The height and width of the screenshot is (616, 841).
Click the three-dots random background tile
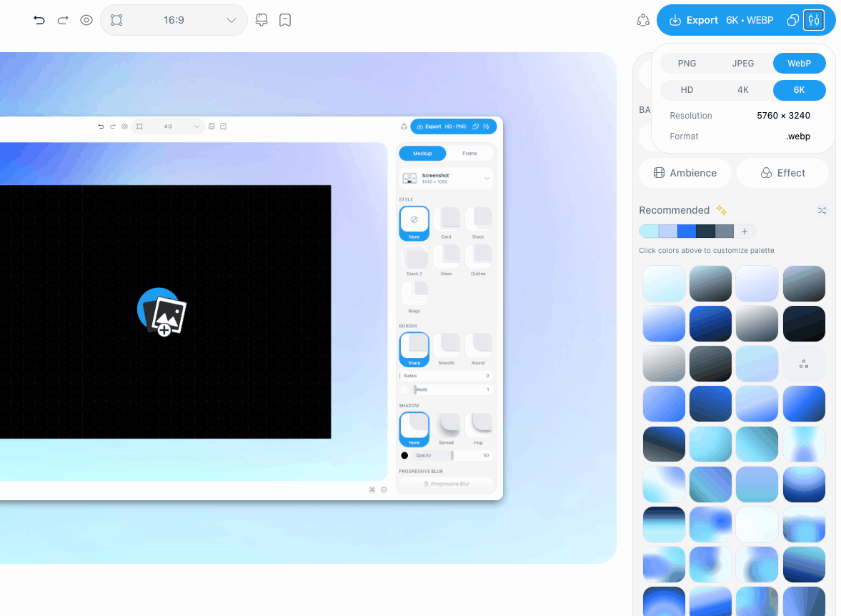coord(803,364)
